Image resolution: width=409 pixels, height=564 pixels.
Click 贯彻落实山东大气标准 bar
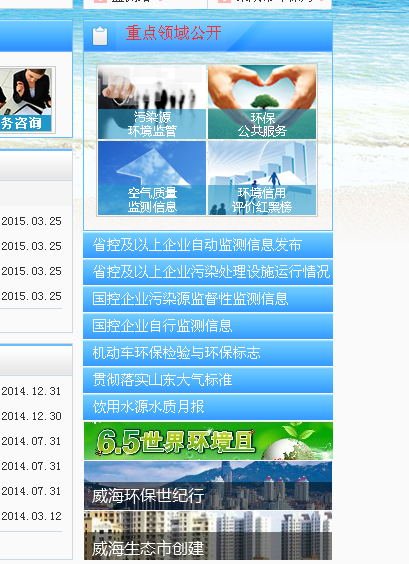208,380
